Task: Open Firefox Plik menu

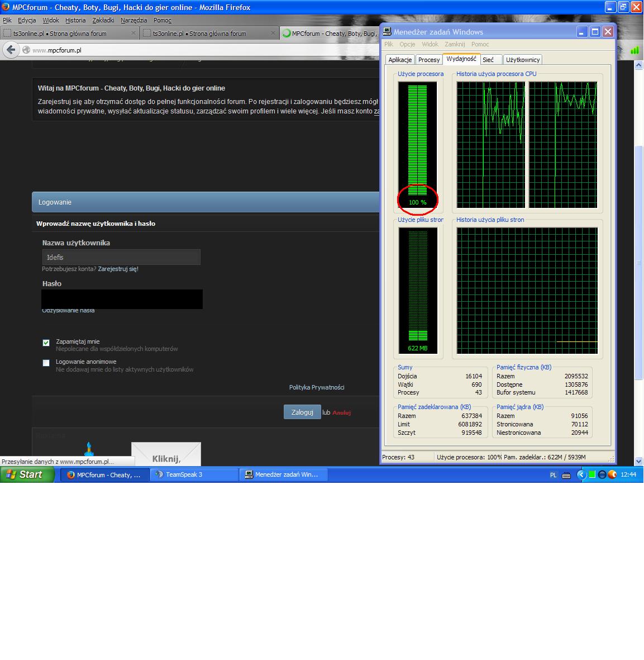Action: tap(7, 20)
